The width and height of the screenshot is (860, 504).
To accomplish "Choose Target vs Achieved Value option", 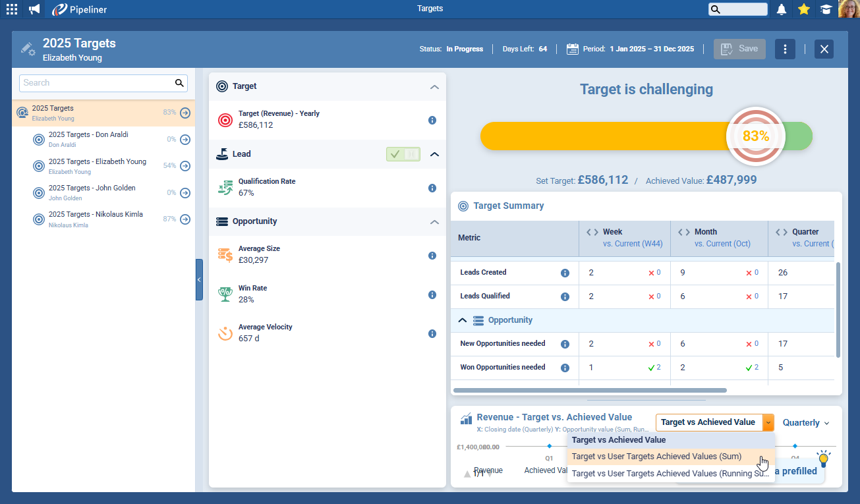I will point(619,440).
